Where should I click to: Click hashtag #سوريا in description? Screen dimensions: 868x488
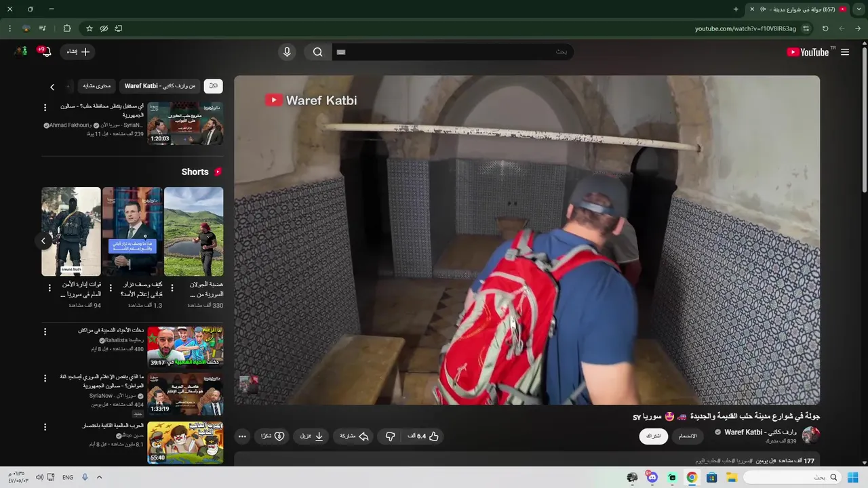(743, 461)
